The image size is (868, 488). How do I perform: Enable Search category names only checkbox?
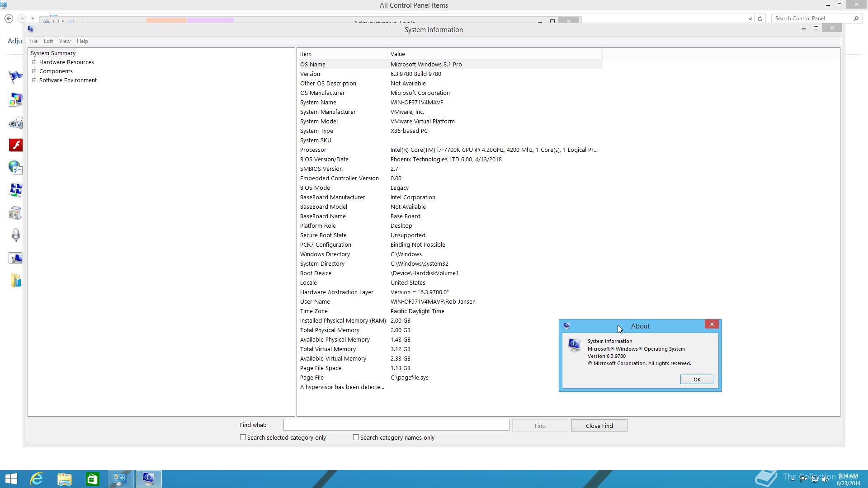[x=356, y=437]
